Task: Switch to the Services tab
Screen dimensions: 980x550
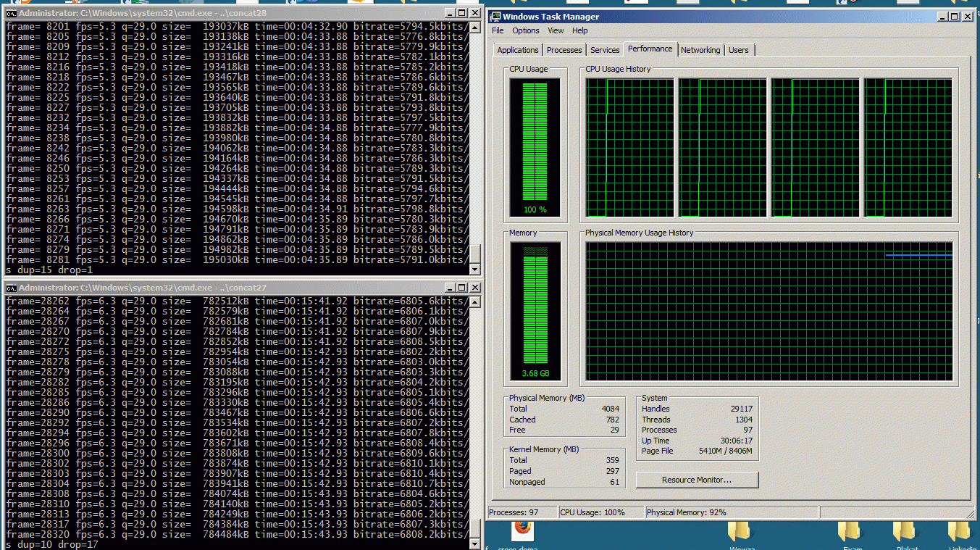Action: 605,50
